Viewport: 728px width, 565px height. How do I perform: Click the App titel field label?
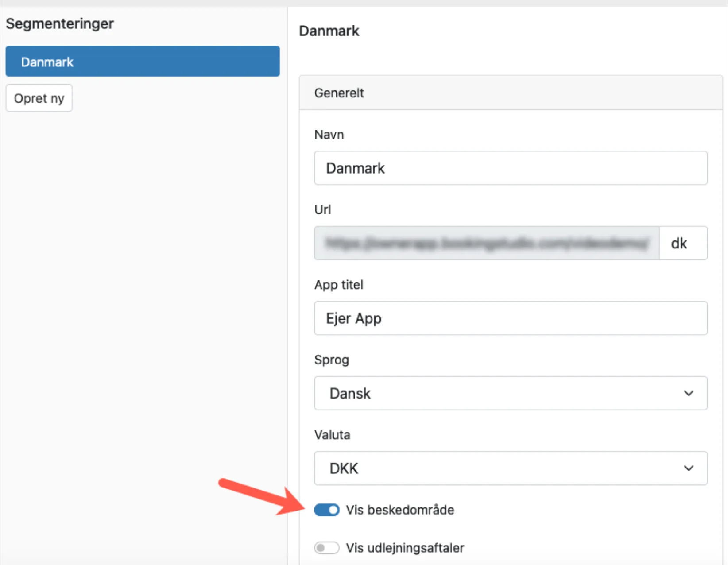point(339,285)
